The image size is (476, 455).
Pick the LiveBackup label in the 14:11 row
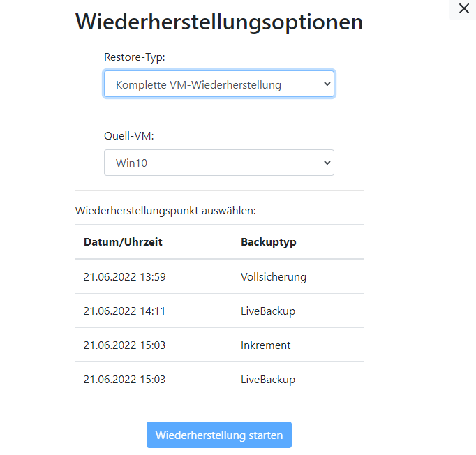pyautogui.click(x=268, y=311)
